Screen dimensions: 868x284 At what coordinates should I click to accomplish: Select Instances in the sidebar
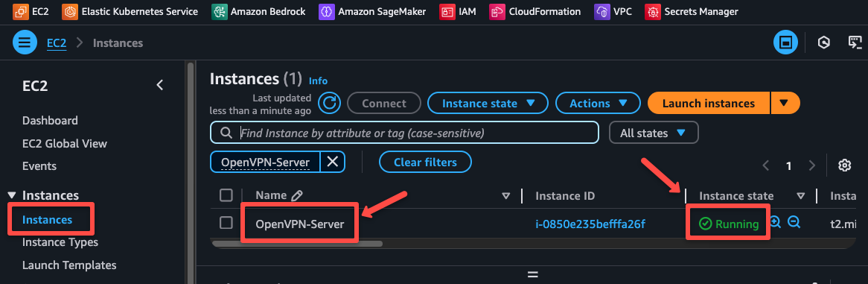[x=47, y=220]
